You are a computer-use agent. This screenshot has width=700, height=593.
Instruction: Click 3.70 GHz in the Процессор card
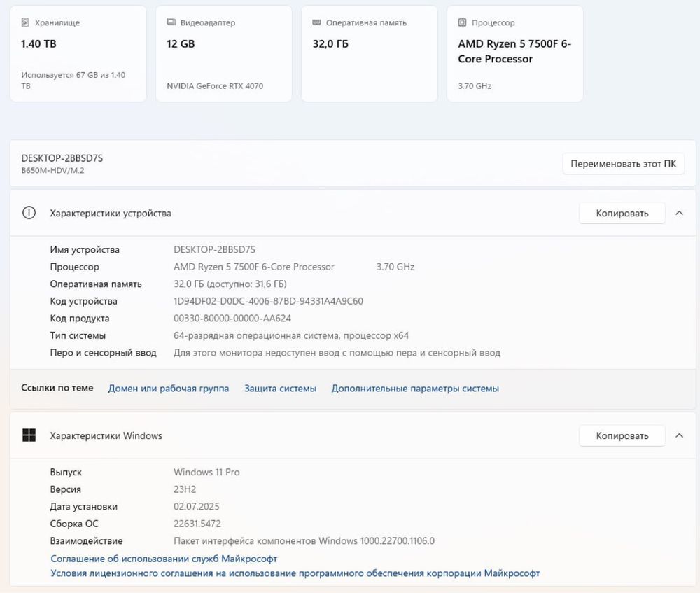[475, 85]
